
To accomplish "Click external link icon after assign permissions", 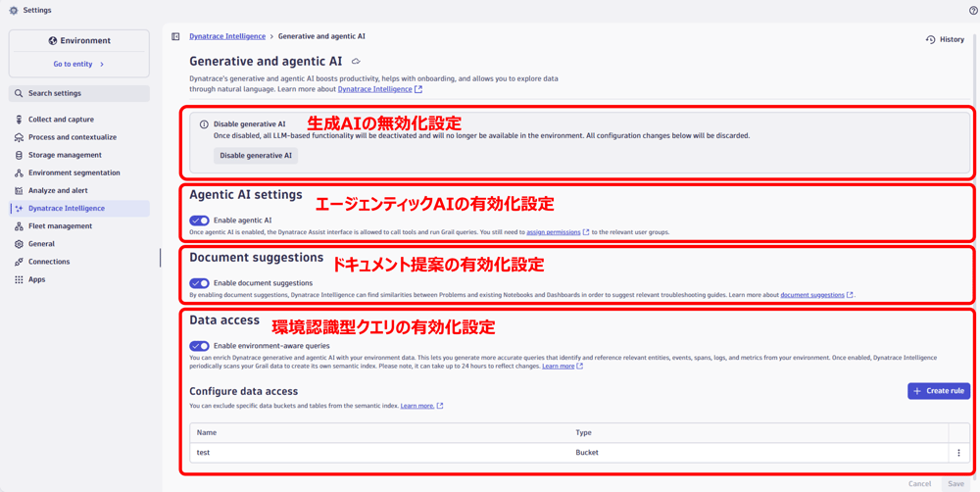I will pyautogui.click(x=586, y=232).
